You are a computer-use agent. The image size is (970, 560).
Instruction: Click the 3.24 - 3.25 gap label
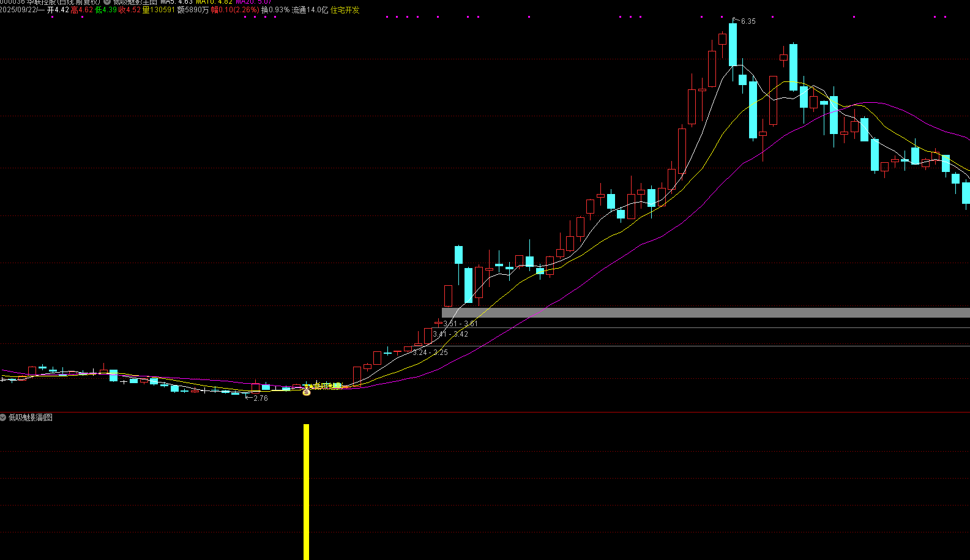click(430, 353)
